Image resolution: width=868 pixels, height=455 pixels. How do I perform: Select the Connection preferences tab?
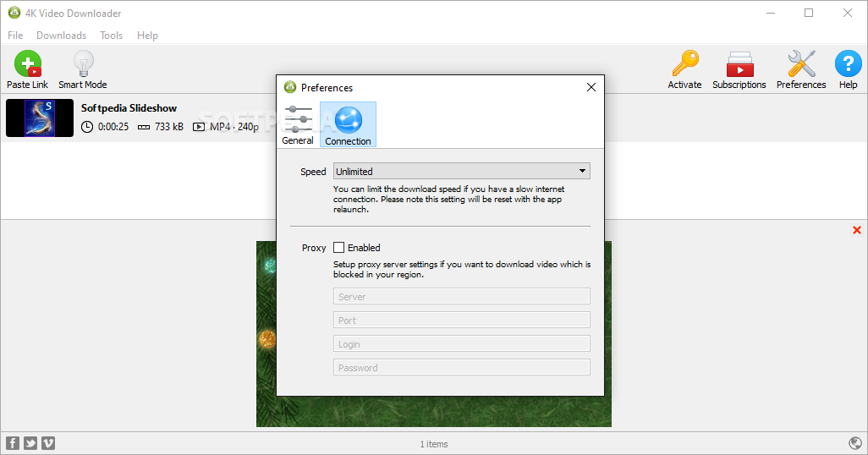coord(349,124)
